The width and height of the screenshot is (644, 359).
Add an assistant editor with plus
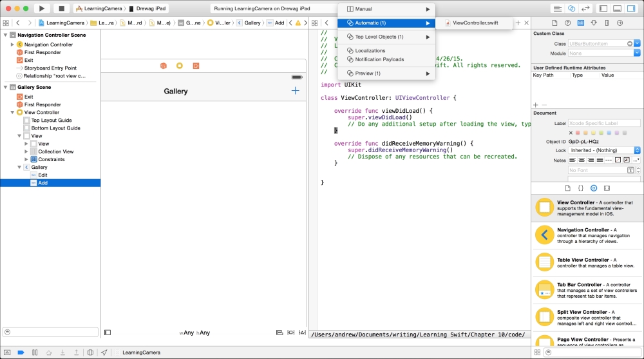click(x=518, y=23)
